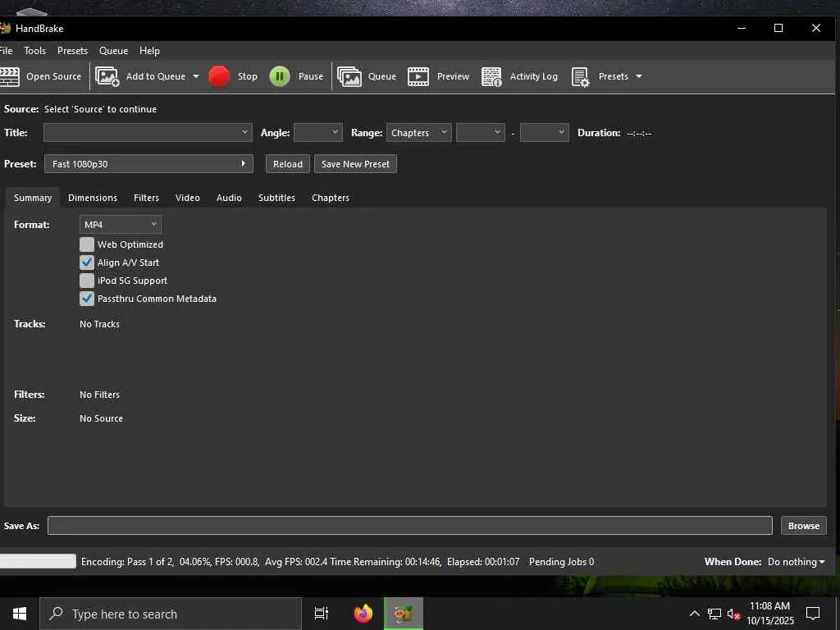Open the Format MP4 dropdown

tap(121, 225)
